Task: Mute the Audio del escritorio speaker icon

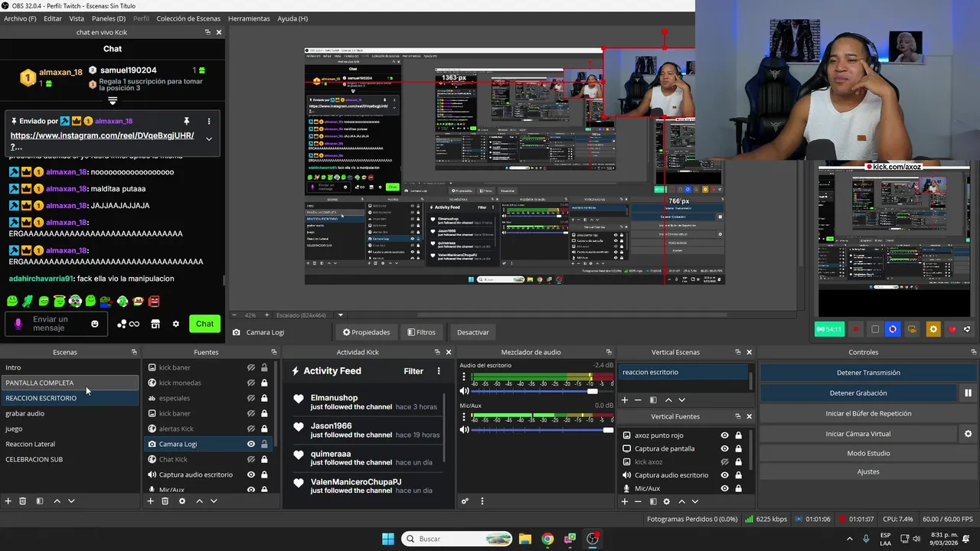Action: [464, 391]
